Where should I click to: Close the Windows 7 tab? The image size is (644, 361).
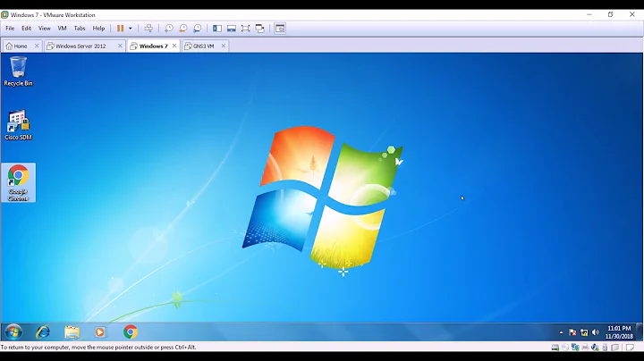coord(174,46)
